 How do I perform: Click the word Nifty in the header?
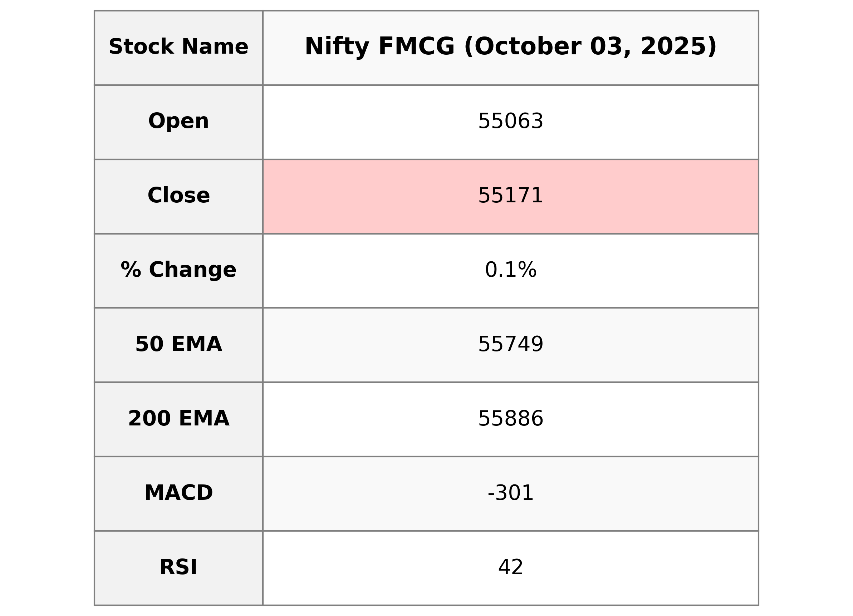pyautogui.click(x=336, y=48)
